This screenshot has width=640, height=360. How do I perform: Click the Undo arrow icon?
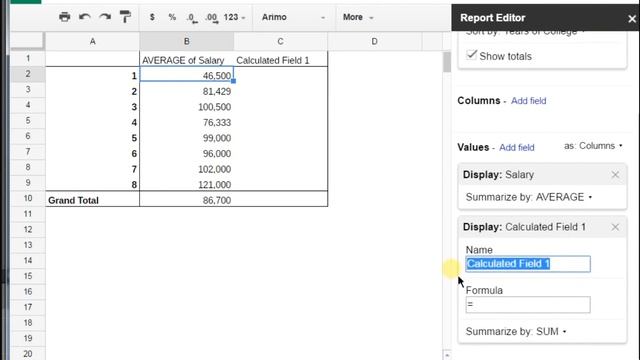(84, 17)
